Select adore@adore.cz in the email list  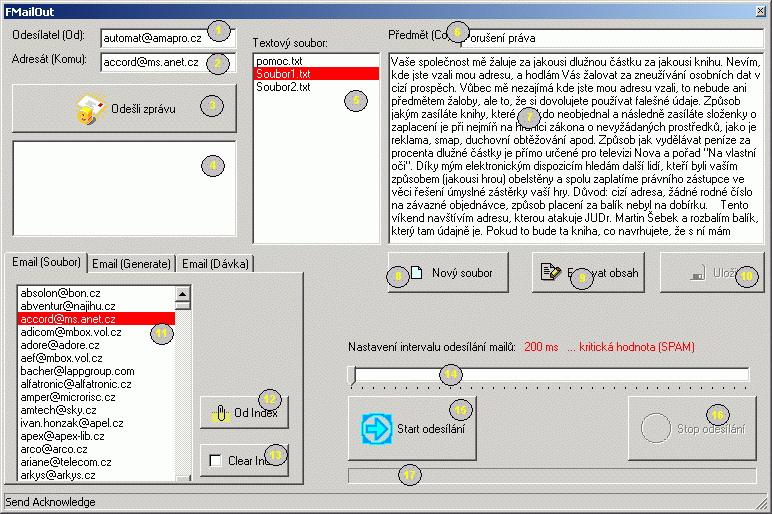coord(96,345)
